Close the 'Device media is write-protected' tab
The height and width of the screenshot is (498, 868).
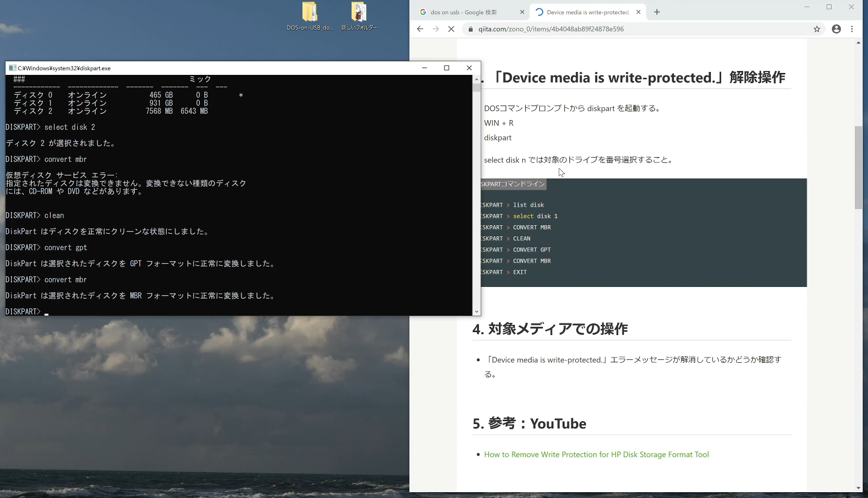click(x=638, y=12)
